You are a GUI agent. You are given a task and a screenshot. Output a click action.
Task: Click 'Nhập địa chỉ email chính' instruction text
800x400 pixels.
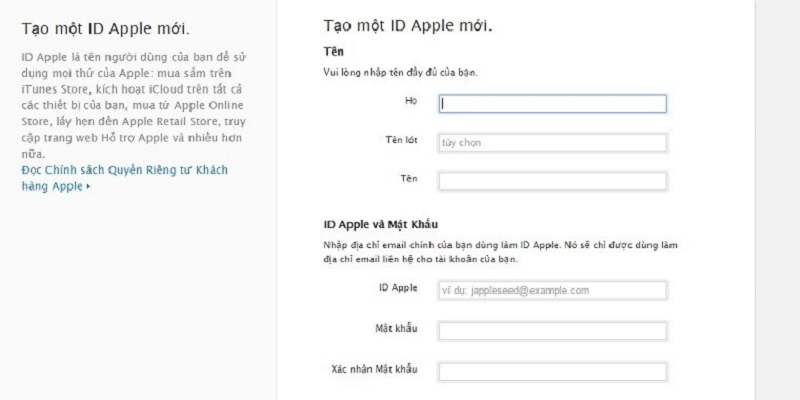tap(501, 252)
